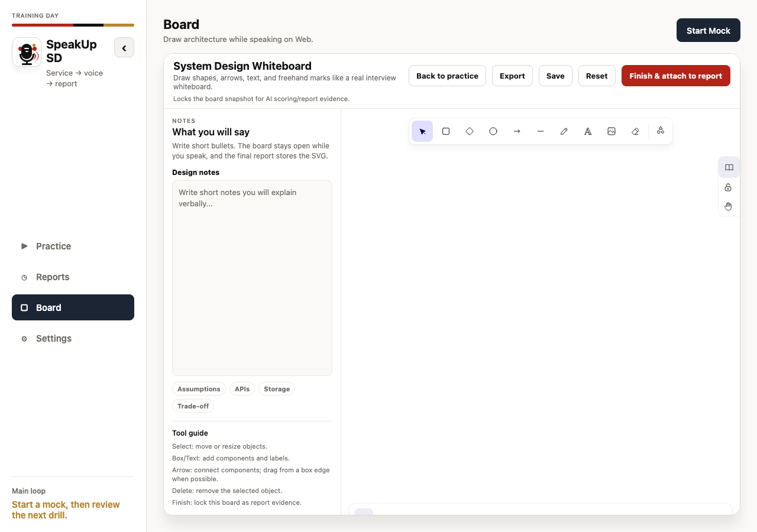Click the 'What you will say' heading
This screenshot has height=532, width=757.
[x=211, y=132]
